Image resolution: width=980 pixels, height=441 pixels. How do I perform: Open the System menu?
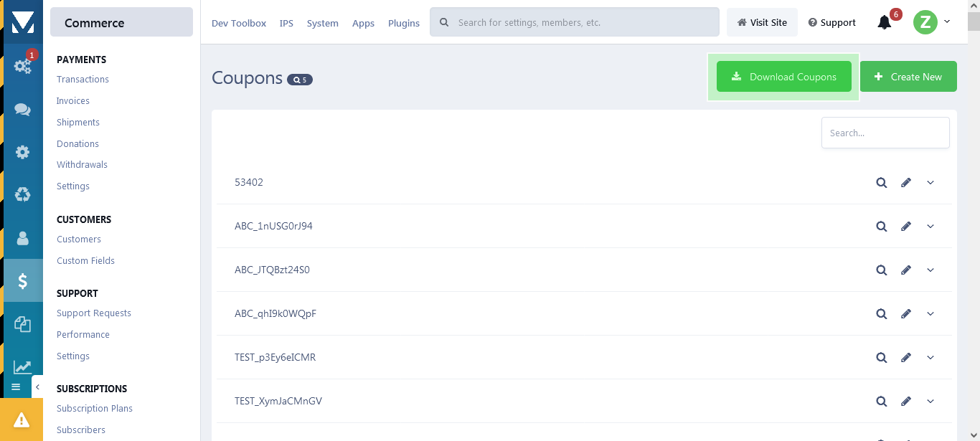[x=322, y=23]
